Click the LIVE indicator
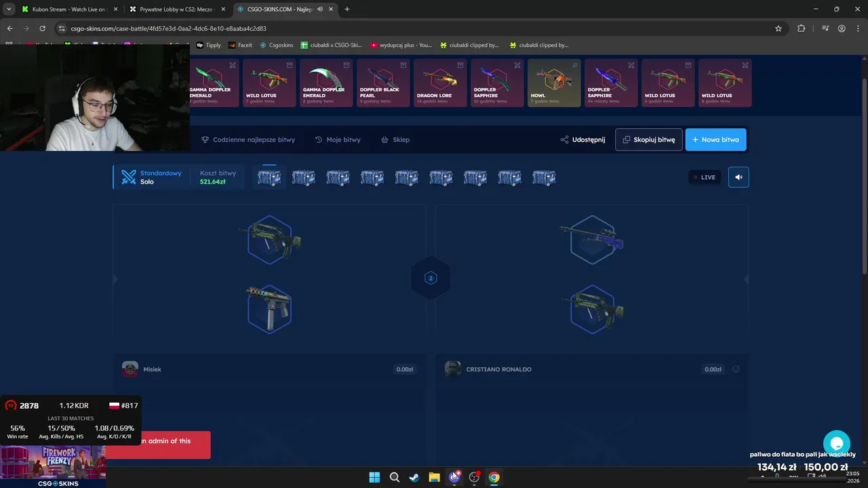The image size is (868, 488). 705,177
